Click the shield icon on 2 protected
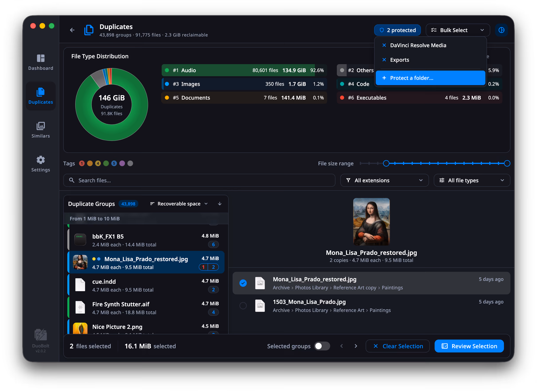 [382, 30]
